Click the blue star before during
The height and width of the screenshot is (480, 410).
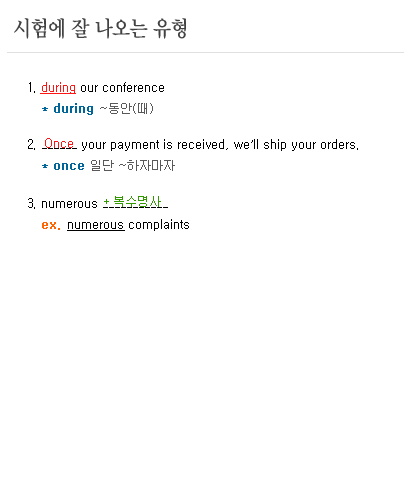point(45,109)
